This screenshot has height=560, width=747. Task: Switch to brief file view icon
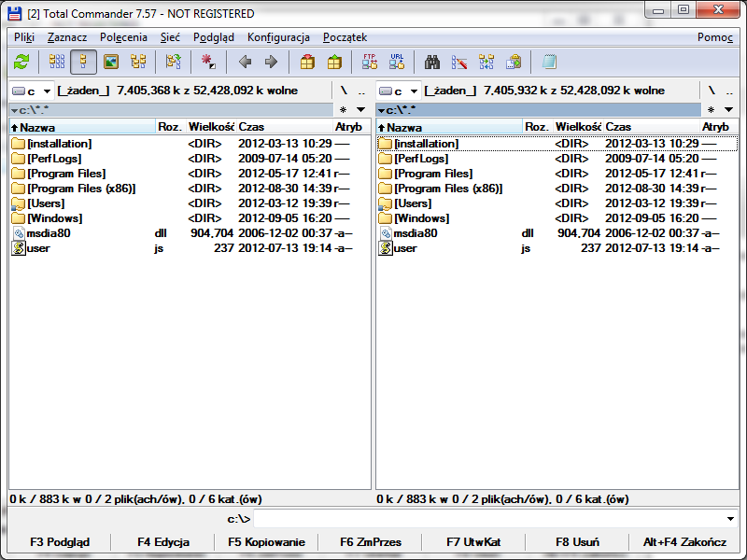(x=57, y=62)
